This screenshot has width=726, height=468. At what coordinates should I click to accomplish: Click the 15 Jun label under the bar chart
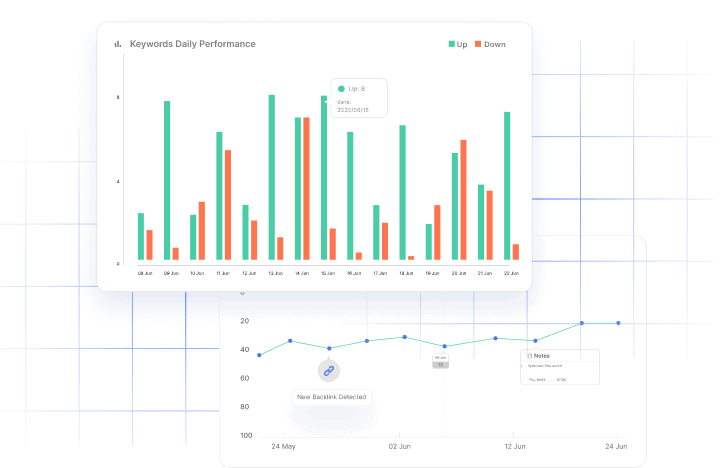click(328, 273)
